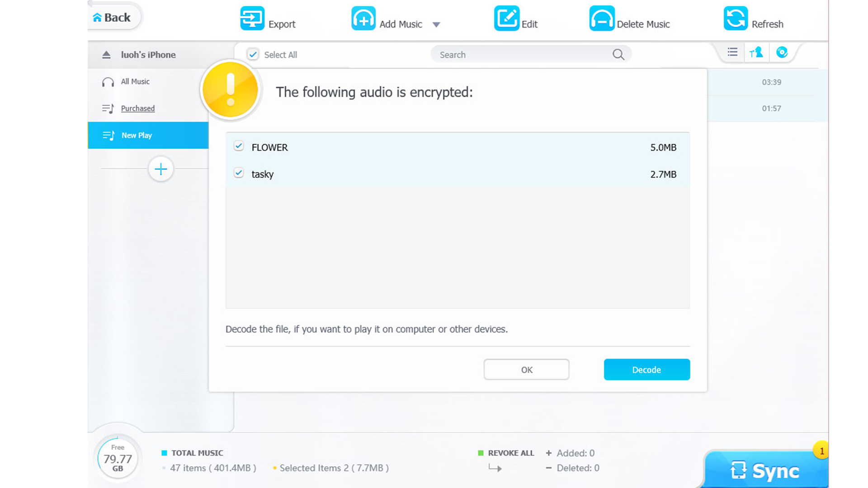Uncheck the tasky audio checkbox
Viewport: 868px width, 488px height.
click(x=239, y=173)
